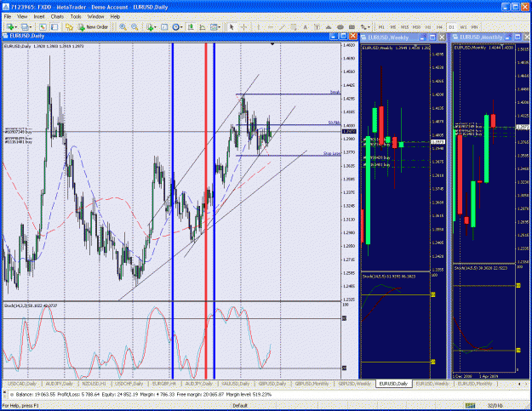Image resolution: width=532 pixels, height=411 pixels.
Task: Open the Indicators dropdown arrow
Action: (156, 27)
